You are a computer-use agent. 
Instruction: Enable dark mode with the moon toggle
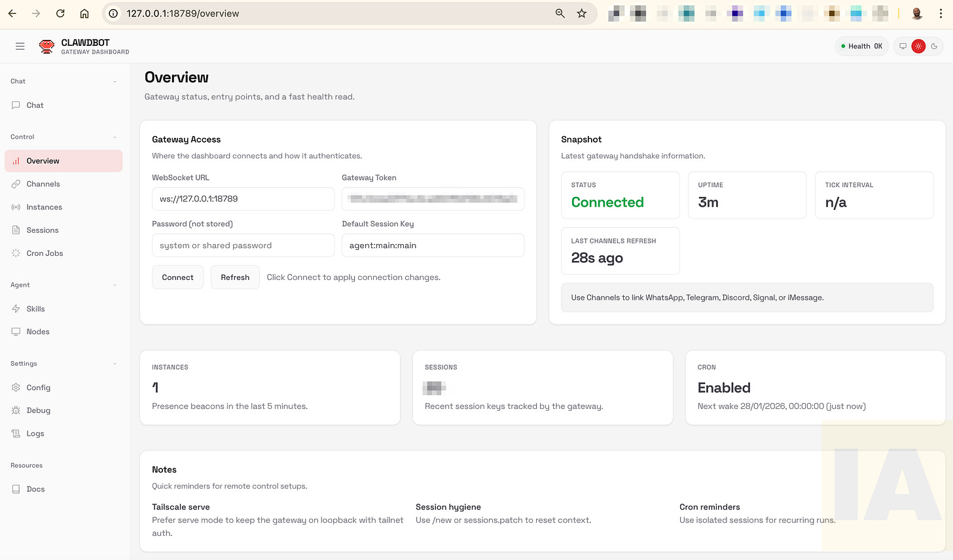point(934,46)
